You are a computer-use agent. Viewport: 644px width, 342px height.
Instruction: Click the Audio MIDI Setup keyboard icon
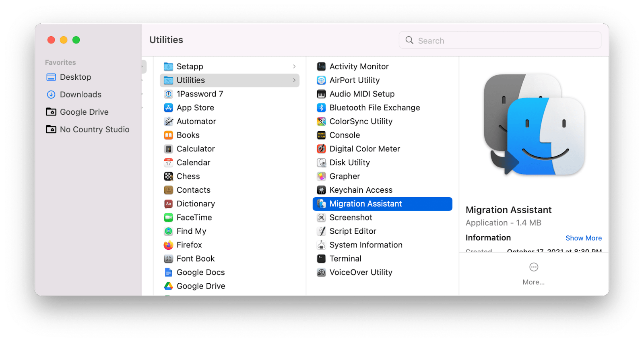pyautogui.click(x=321, y=94)
